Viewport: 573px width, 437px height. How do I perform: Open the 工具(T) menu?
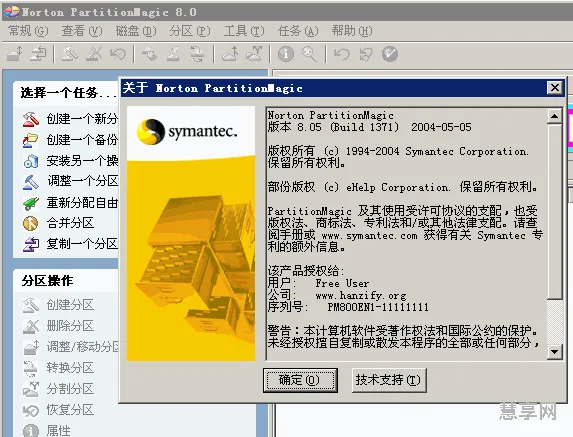[244, 31]
